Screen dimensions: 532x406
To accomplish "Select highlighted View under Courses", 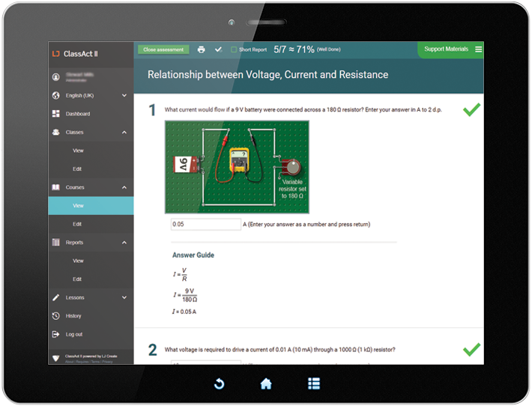I will coord(91,205).
